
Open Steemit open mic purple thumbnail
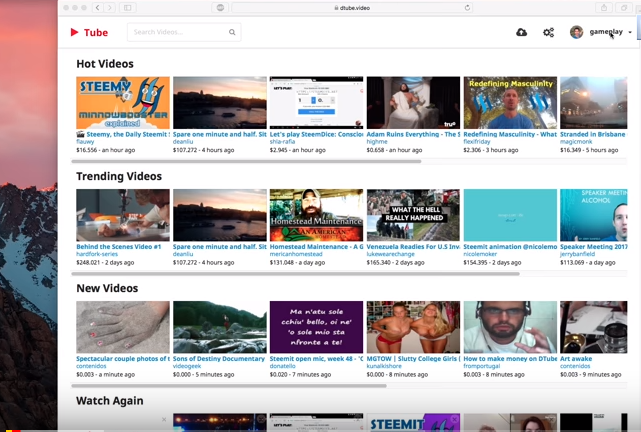pyautogui.click(x=316, y=327)
